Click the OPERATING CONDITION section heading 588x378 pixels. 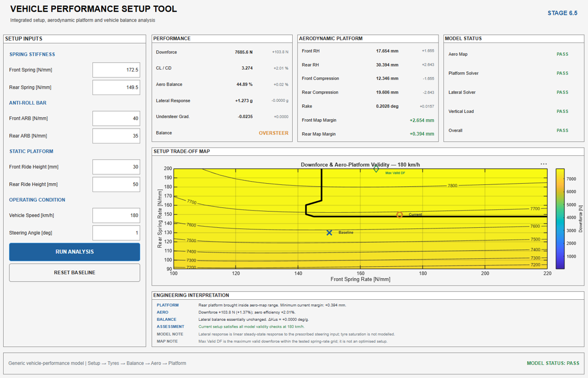click(37, 200)
